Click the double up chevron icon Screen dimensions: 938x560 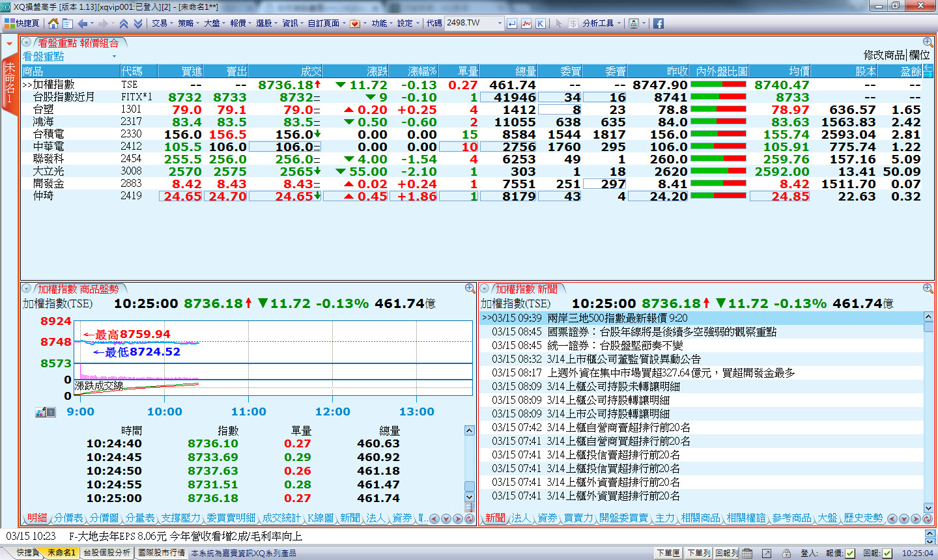pos(124,23)
